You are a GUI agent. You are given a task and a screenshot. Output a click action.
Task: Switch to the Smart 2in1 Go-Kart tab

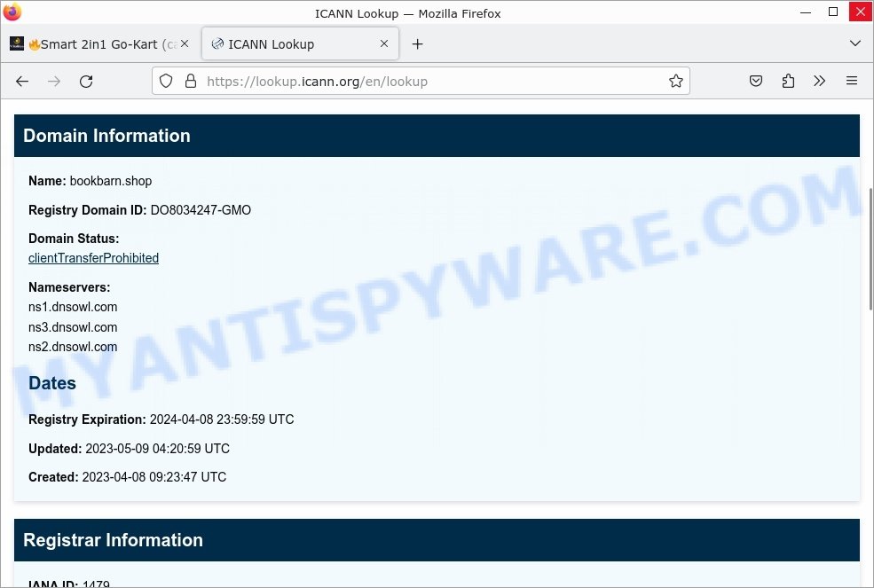(x=99, y=44)
